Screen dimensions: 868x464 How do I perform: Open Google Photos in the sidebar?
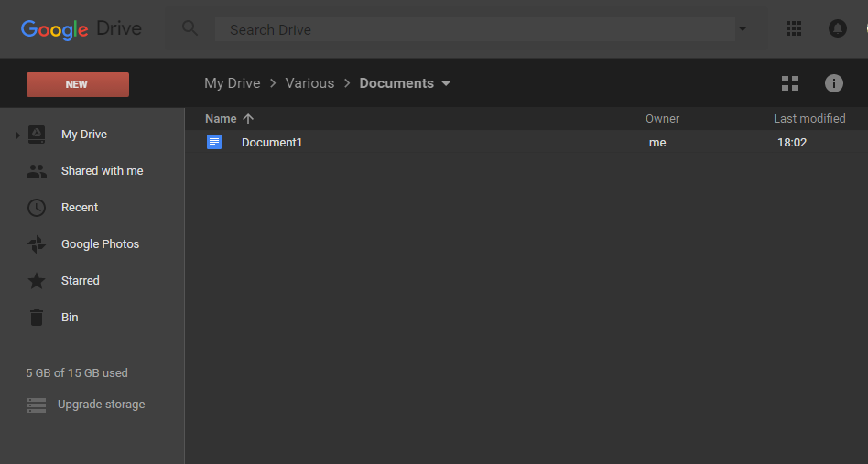[x=100, y=243]
